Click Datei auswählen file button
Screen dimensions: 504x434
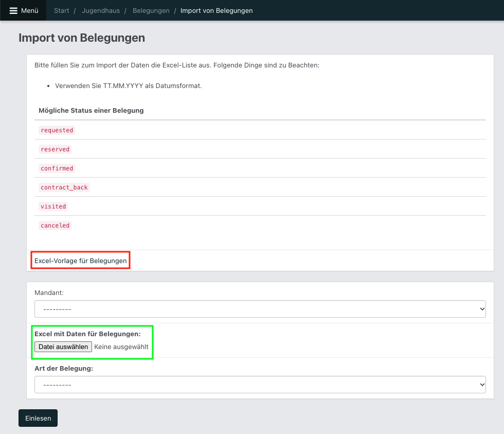pos(63,347)
